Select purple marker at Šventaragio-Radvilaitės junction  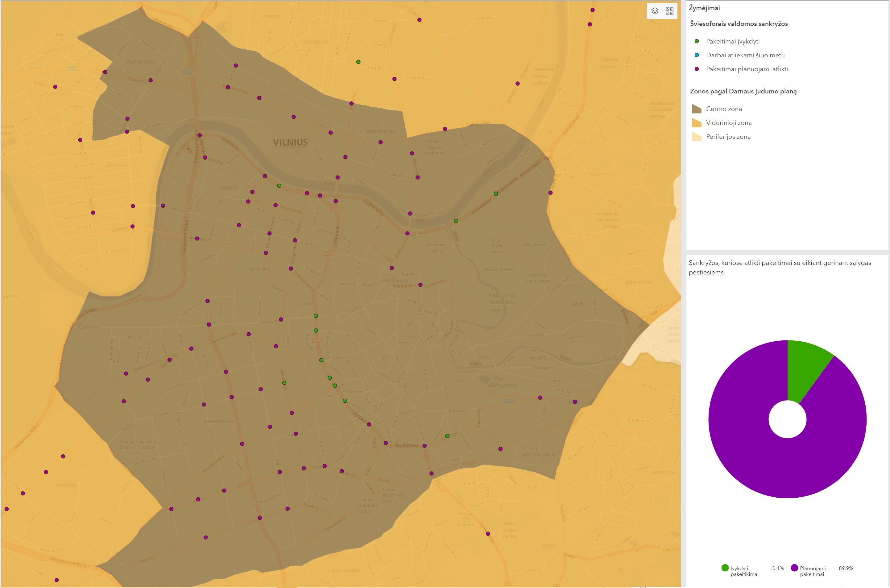pyautogui.click(x=420, y=285)
